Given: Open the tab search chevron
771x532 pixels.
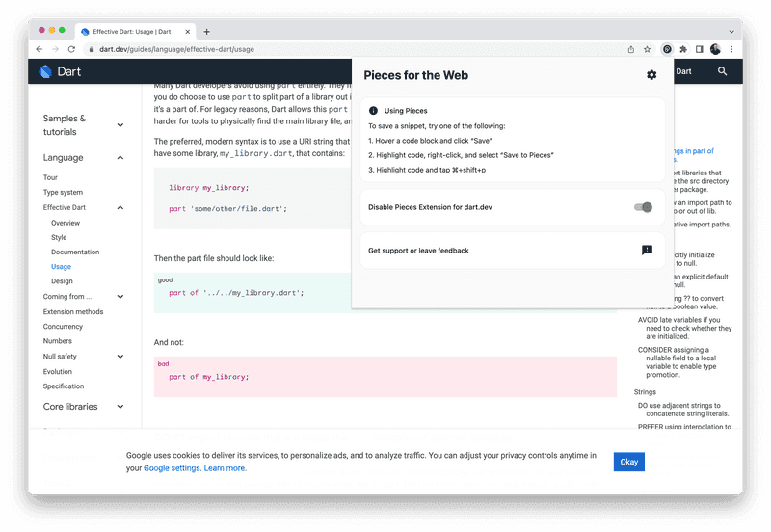Looking at the screenshot, I should click(x=731, y=32).
